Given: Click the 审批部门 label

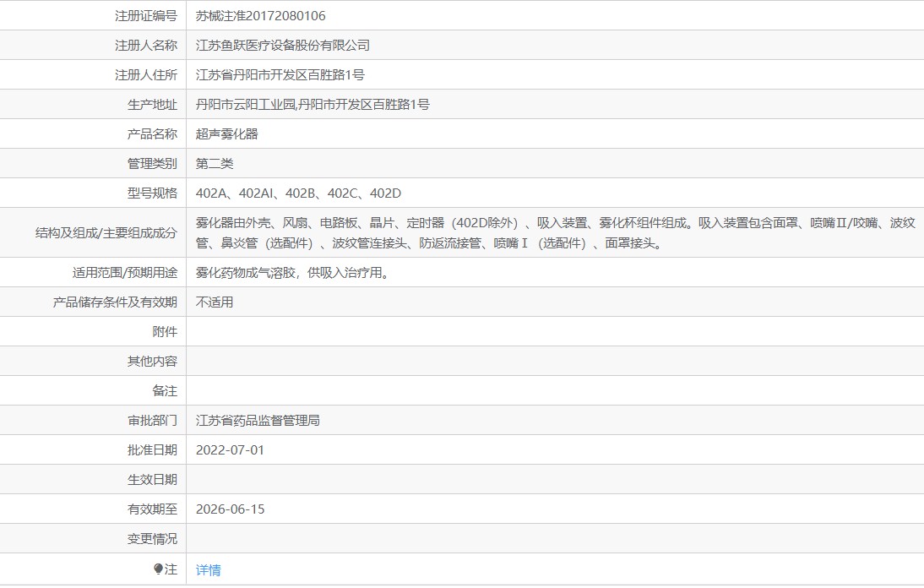Looking at the screenshot, I should pyautogui.click(x=152, y=420).
